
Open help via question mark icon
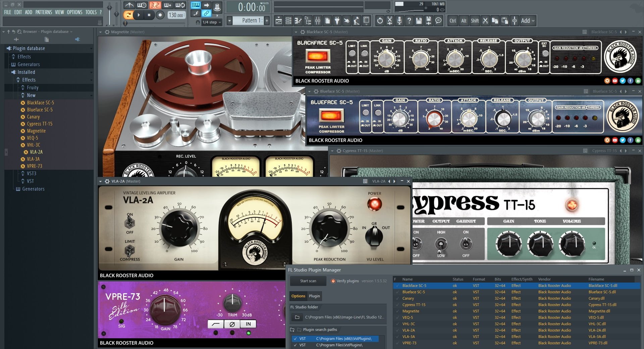[x=409, y=21]
